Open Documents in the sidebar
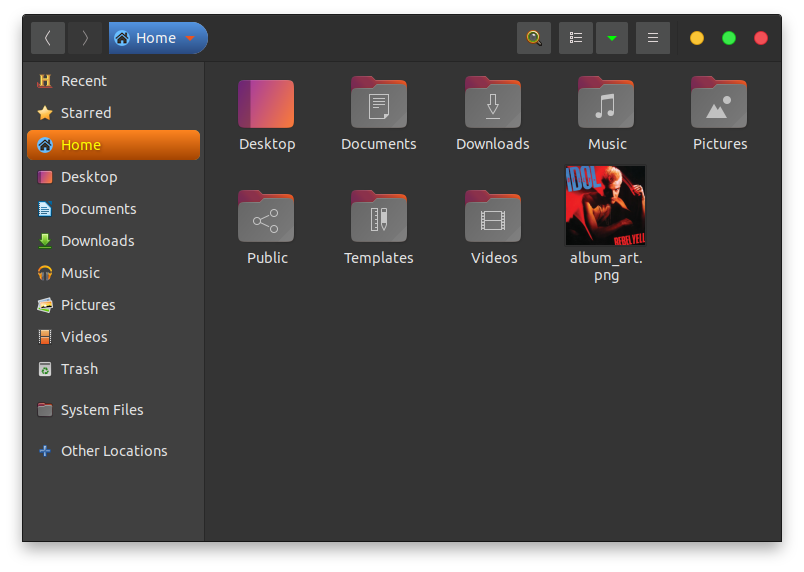804x572 pixels. pos(113,209)
